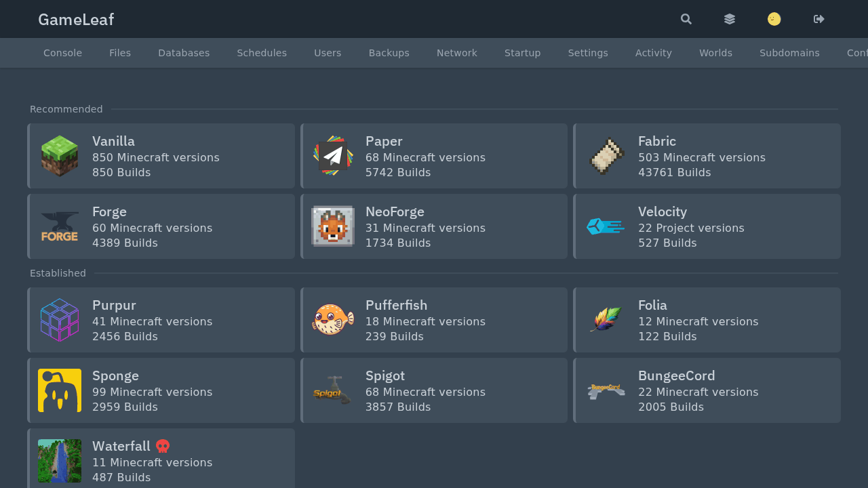Switch to the Files tab
Image resolution: width=868 pixels, height=488 pixels.
pyautogui.click(x=120, y=53)
